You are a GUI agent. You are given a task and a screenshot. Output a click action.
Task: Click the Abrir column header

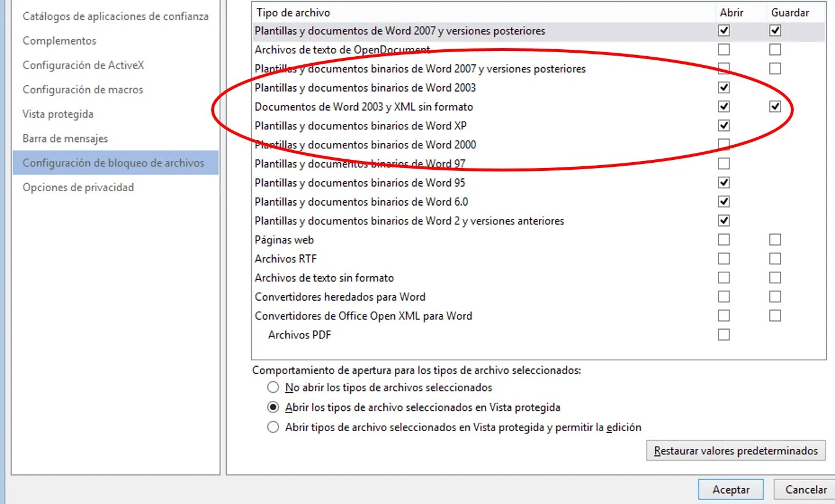tap(731, 12)
